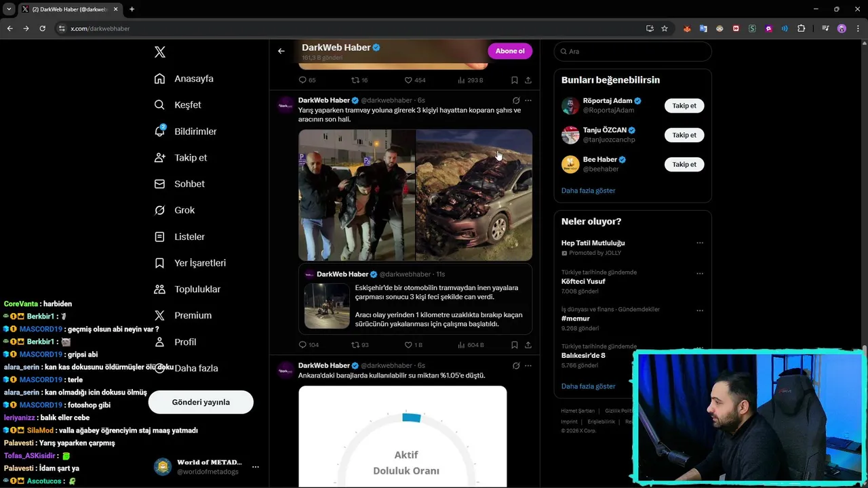Image resolution: width=868 pixels, height=488 pixels.
Task: Share the post with 454 likes
Action: click(528, 80)
